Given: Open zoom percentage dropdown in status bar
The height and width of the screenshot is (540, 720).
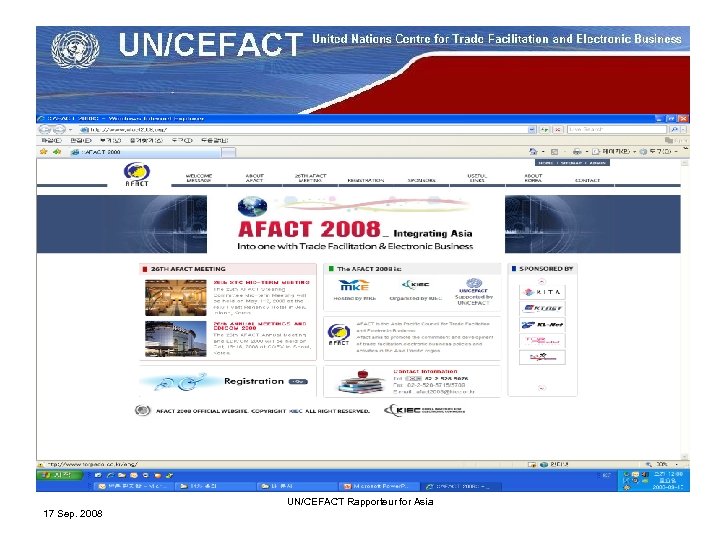Looking at the screenshot, I should [675, 465].
